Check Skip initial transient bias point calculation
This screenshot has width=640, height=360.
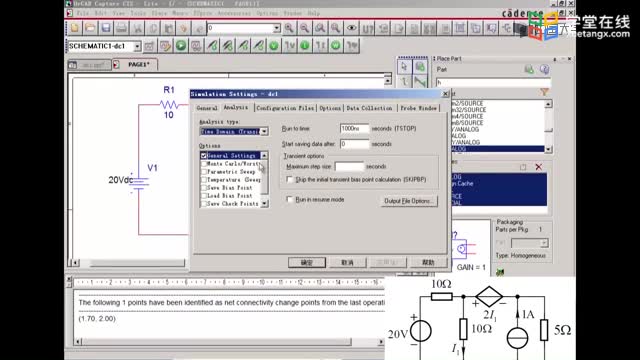coord(290,180)
